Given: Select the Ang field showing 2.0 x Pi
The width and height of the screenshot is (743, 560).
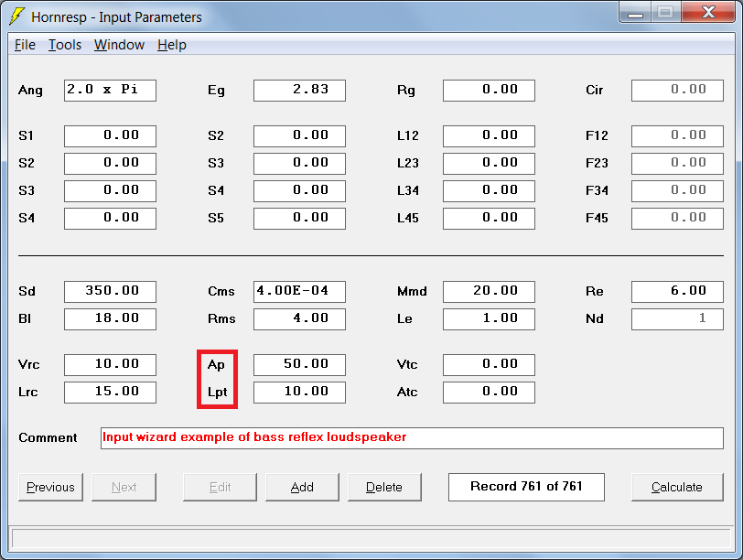Looking at the screenshot, I should pos(110,90).
